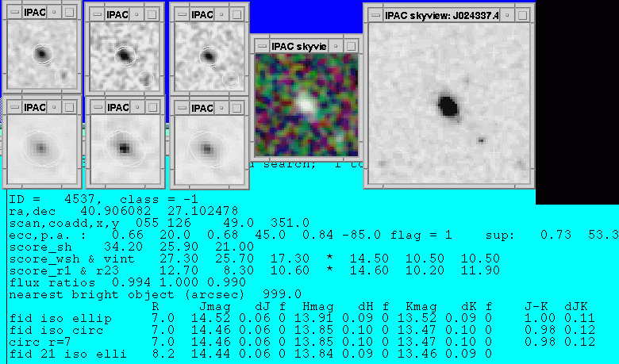The width and height of the screenshot is (619, 364).
Task: Open the window menu of the top-middle IPAC window
Action: click(x=97, y=14)
